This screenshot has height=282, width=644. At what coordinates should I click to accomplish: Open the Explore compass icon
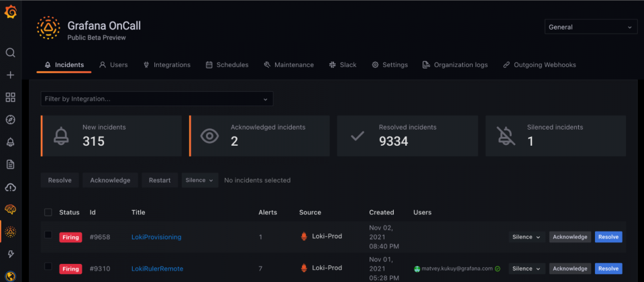coord(10,120)
